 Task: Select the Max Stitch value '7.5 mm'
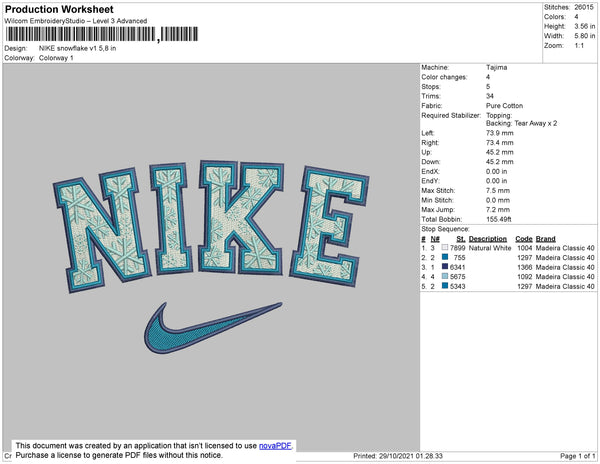498,190
